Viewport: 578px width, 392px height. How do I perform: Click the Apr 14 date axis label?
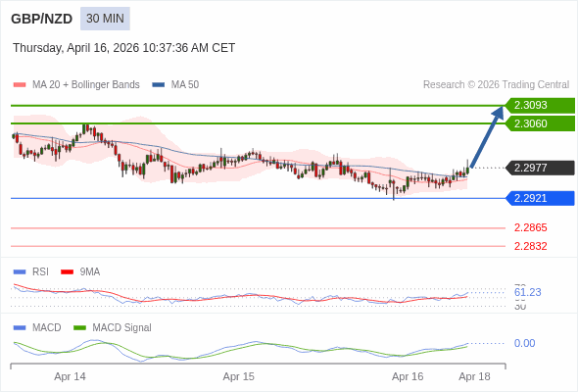pyautogui.click(x=70, y=376)
